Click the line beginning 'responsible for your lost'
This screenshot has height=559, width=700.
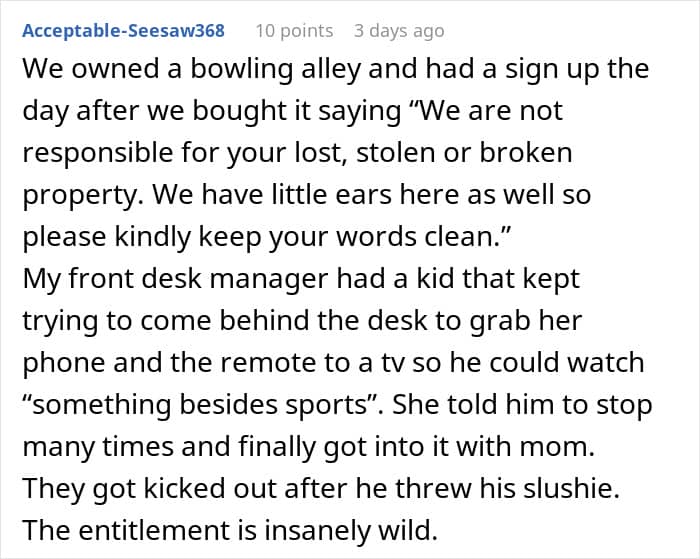click(297, 153)
